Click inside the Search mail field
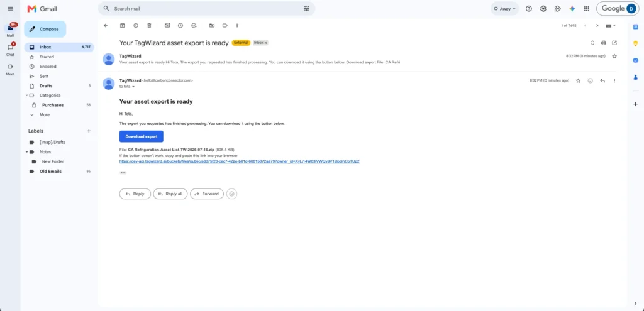 (206, 9)
